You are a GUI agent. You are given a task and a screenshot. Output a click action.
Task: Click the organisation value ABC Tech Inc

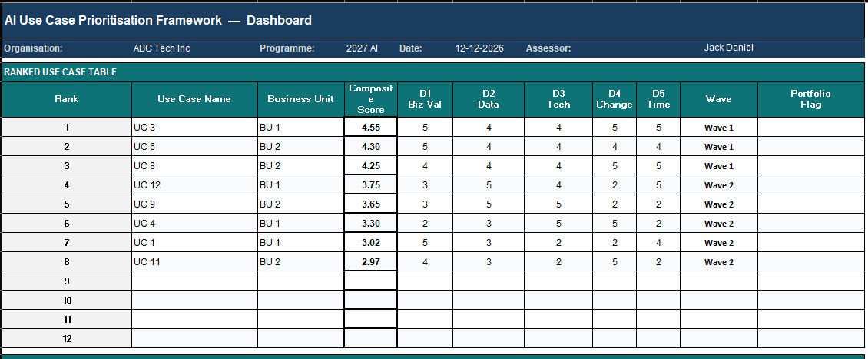pyautogui.click(x=161, y=48)
